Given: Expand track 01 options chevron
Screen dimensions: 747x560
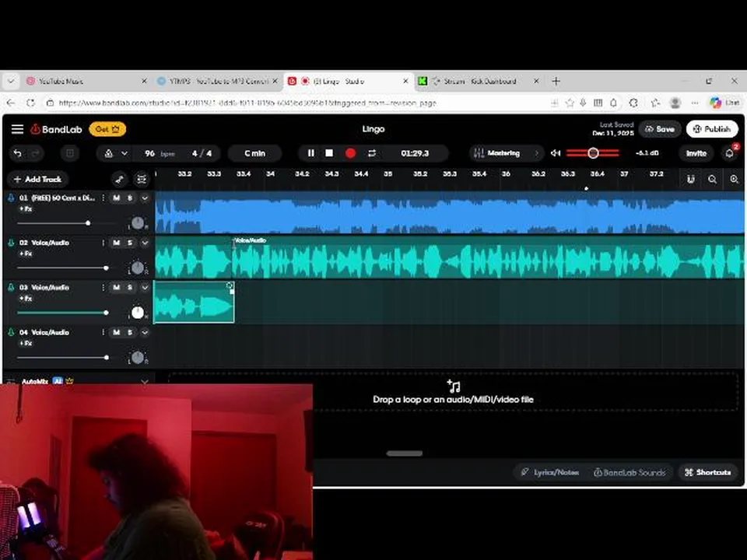Looking at the screenshot, I should (145, 198).
